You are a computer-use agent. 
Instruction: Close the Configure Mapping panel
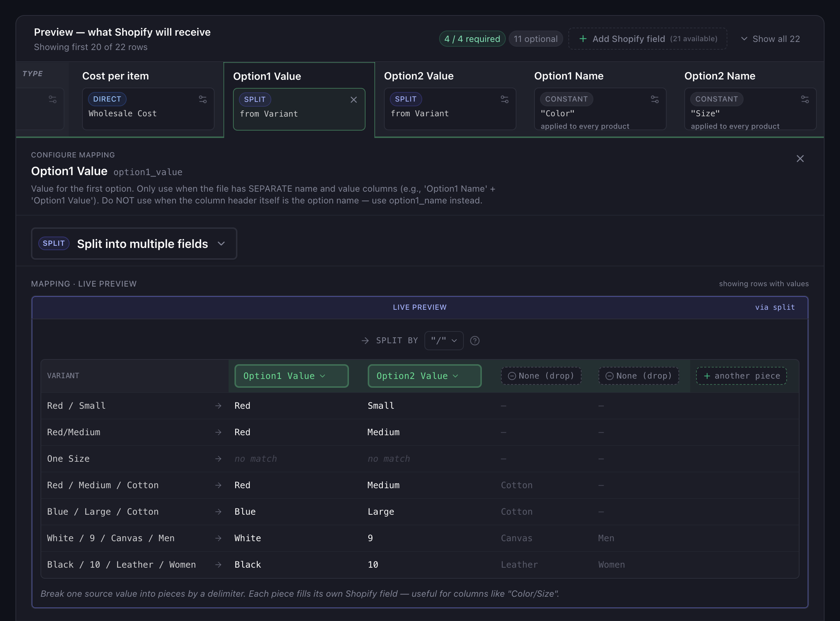click(x=800, y=159)
